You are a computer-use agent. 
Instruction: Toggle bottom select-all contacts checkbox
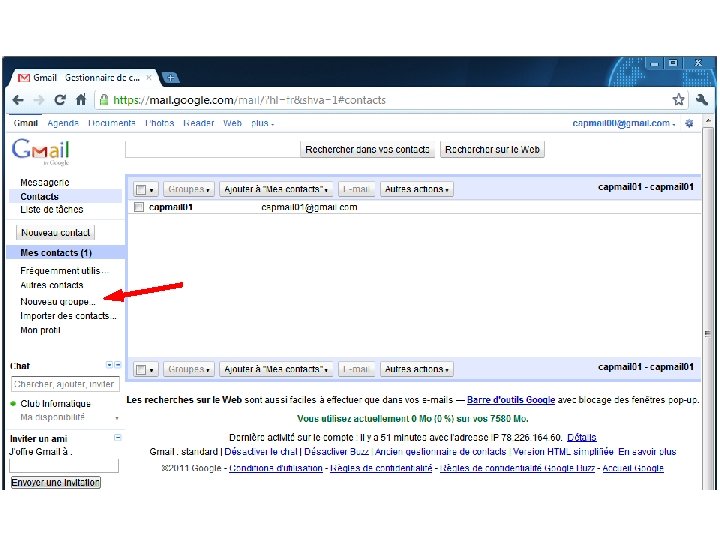point(141,369)
